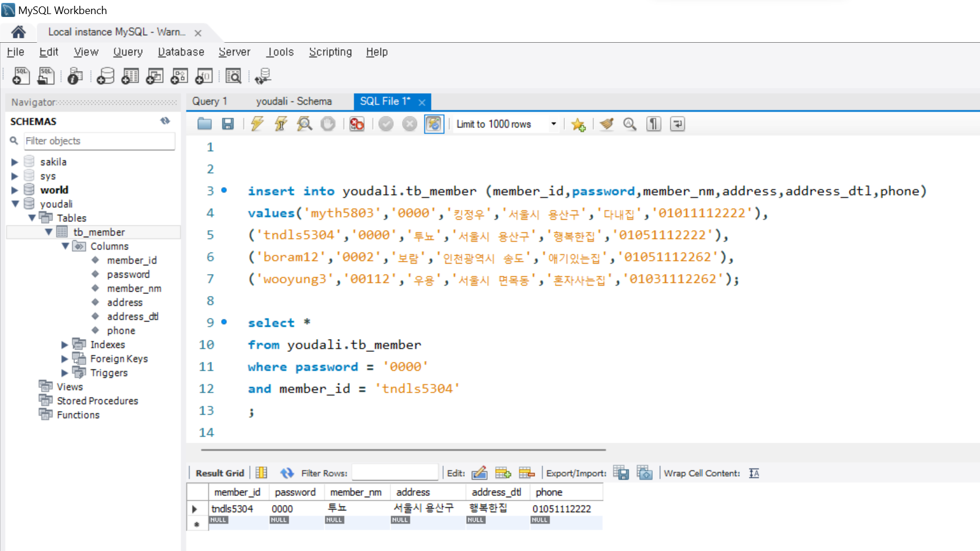Collapse the tb_member table node

[49, 232]
